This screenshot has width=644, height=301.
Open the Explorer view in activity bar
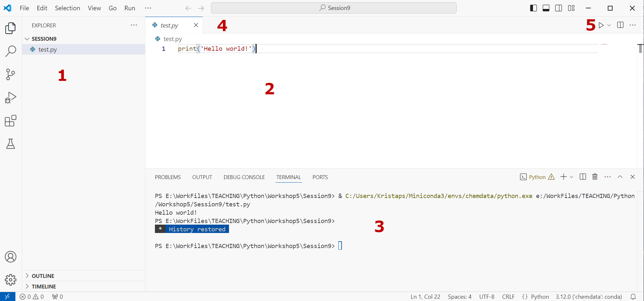tap(11, 28)
